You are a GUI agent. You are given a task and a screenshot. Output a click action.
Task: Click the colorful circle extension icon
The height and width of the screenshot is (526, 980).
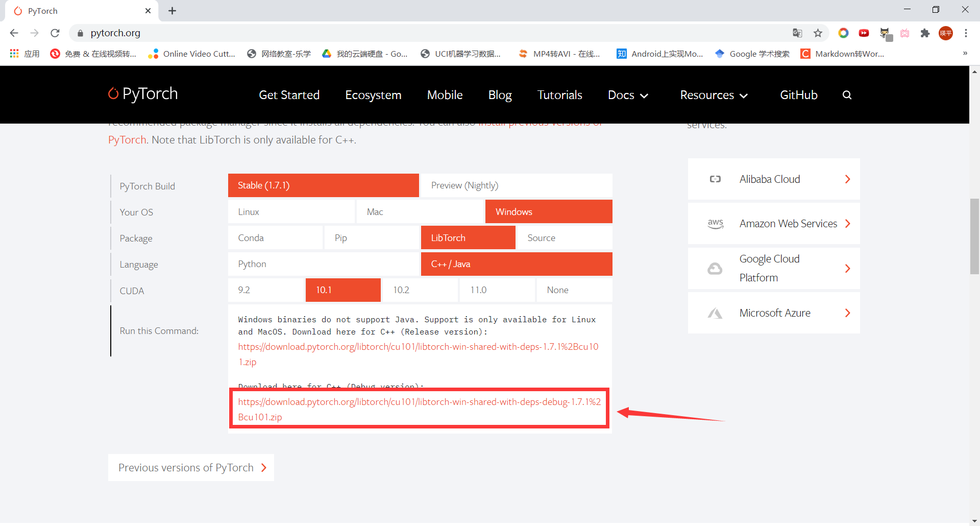(843, 33)
